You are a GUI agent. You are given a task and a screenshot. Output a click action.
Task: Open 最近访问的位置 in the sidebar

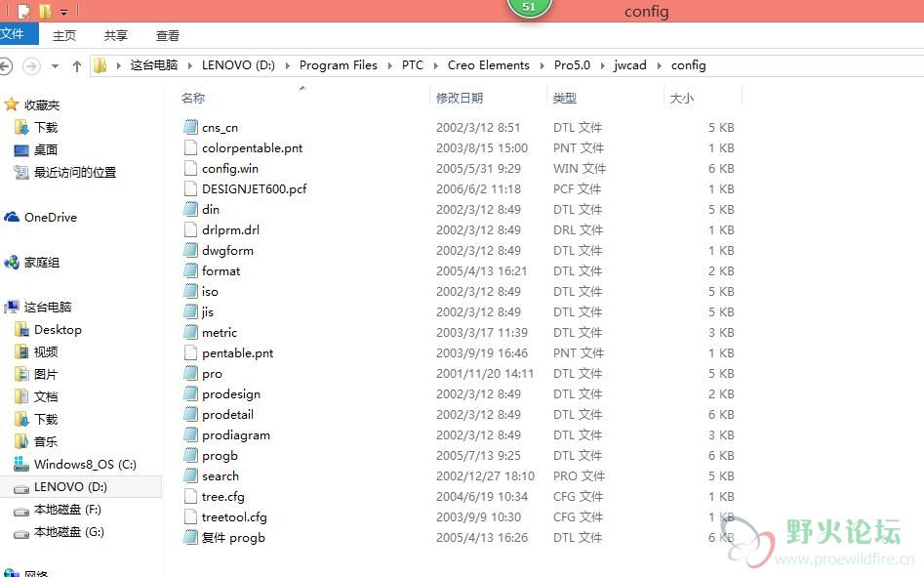[x=75, y=172]
